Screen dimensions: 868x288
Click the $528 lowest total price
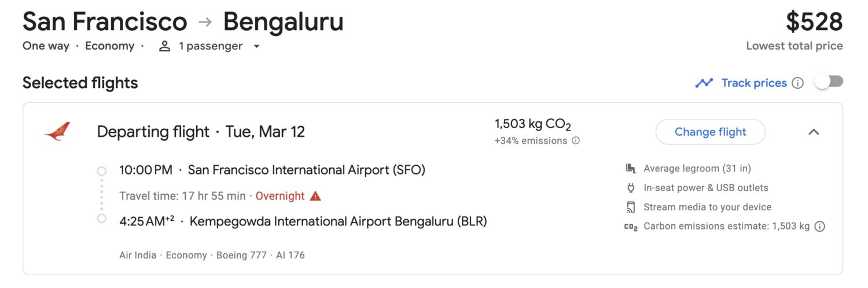tap(814, 22)
